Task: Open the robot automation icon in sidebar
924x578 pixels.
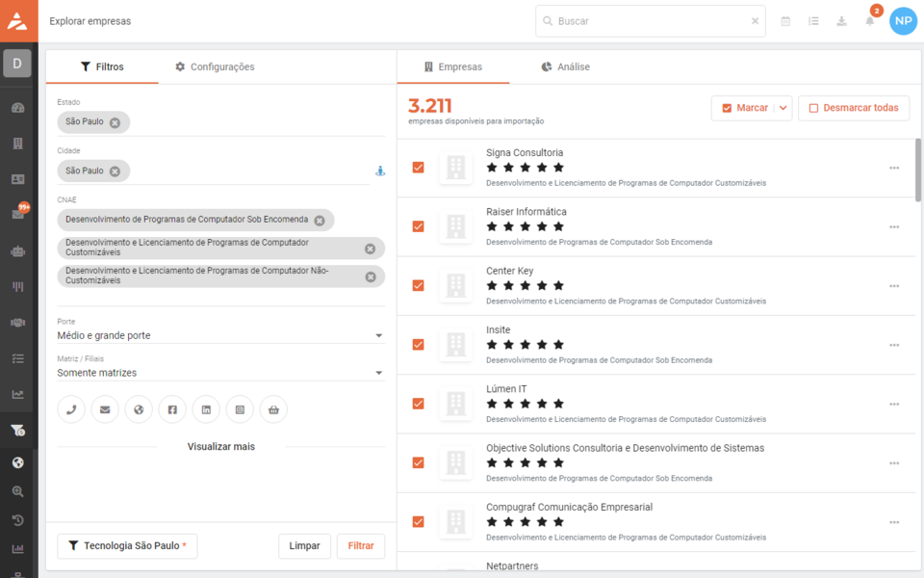Action: pyautogui.click(x=17, y=251)
